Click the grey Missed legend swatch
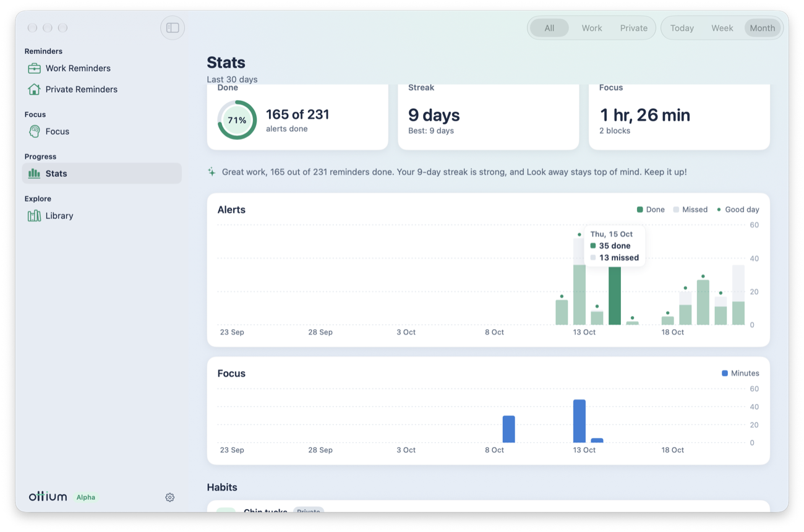 (676, 210)
